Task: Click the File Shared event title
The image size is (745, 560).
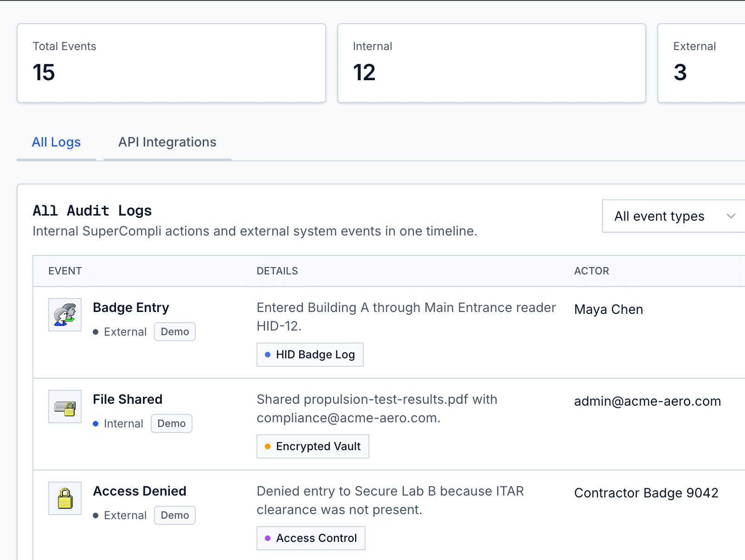Action: pos(128,400)
